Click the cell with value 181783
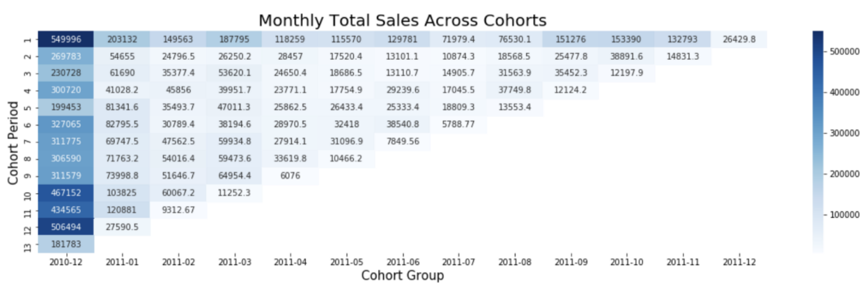Image resolution: width=868 pixels, height=288 pixels. [67, 243]
